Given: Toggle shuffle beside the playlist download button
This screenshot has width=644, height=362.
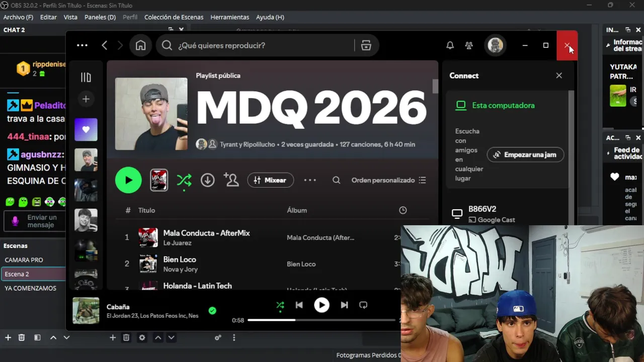Looking at the screenshot, I should click(184, 180).
